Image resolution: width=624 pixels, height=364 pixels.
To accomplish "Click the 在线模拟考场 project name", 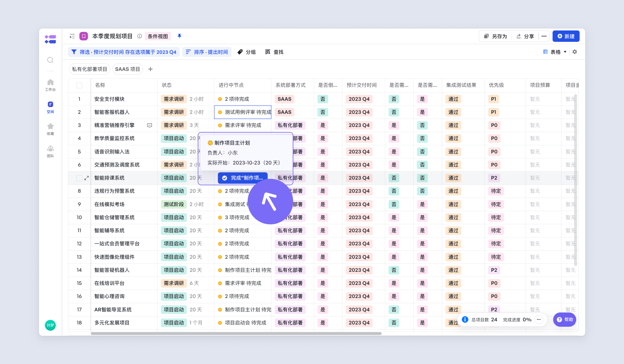I will coord(109,204).
